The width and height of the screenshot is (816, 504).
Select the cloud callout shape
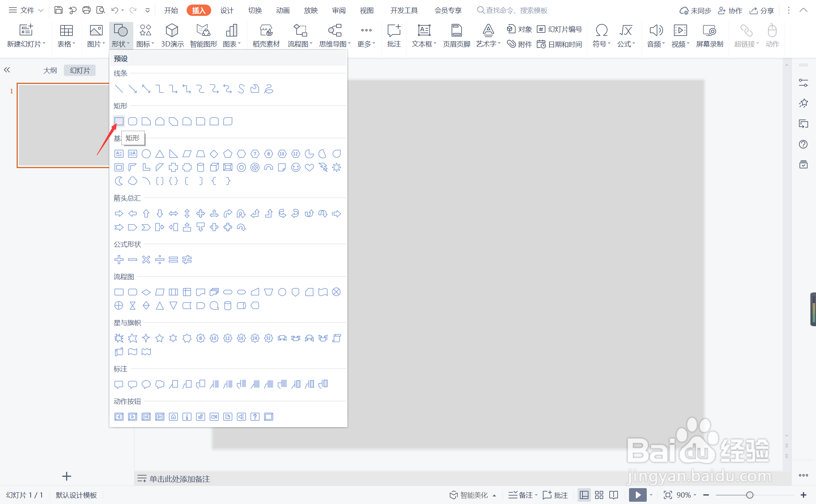coord(160,384)
